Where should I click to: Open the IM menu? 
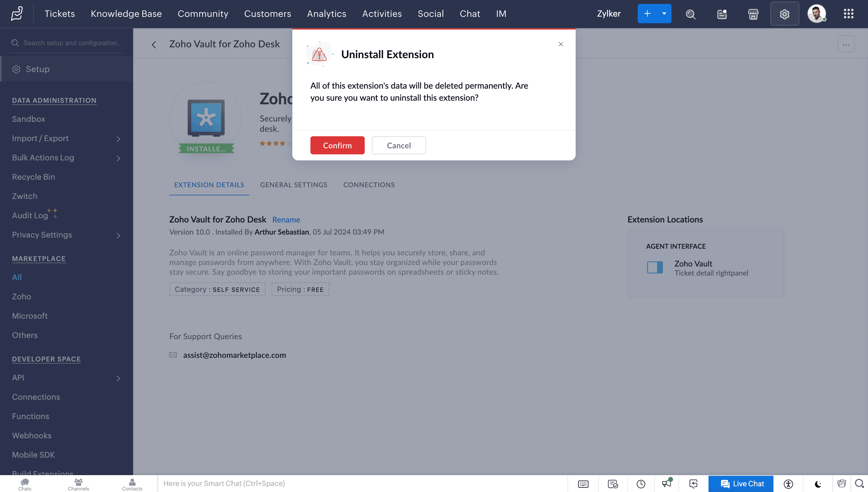(501, 14)
